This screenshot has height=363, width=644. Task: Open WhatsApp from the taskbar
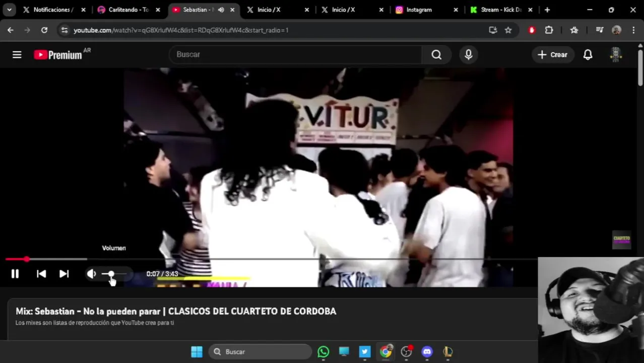pos(324,351)
